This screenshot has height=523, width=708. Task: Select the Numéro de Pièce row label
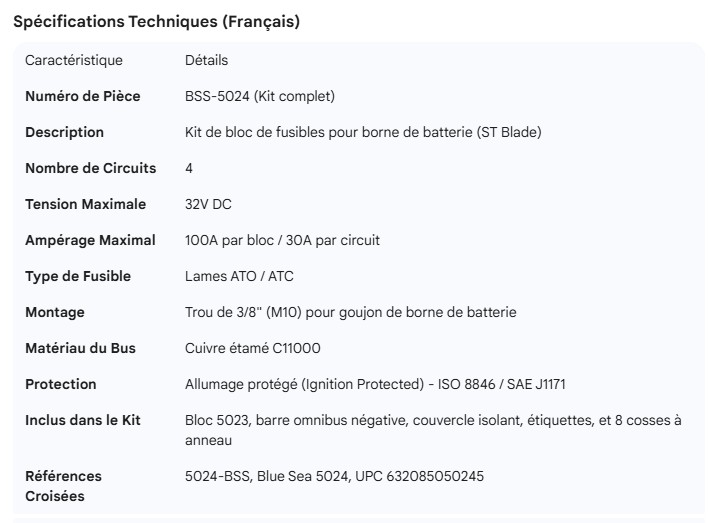(83, 96)
